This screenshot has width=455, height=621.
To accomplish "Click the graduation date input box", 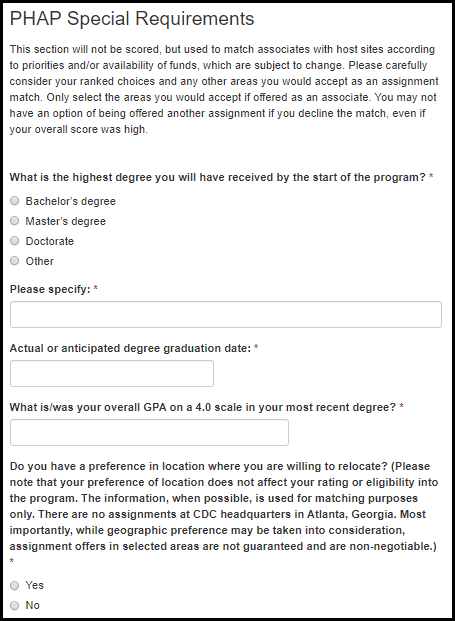I will [x=112, y=373].
